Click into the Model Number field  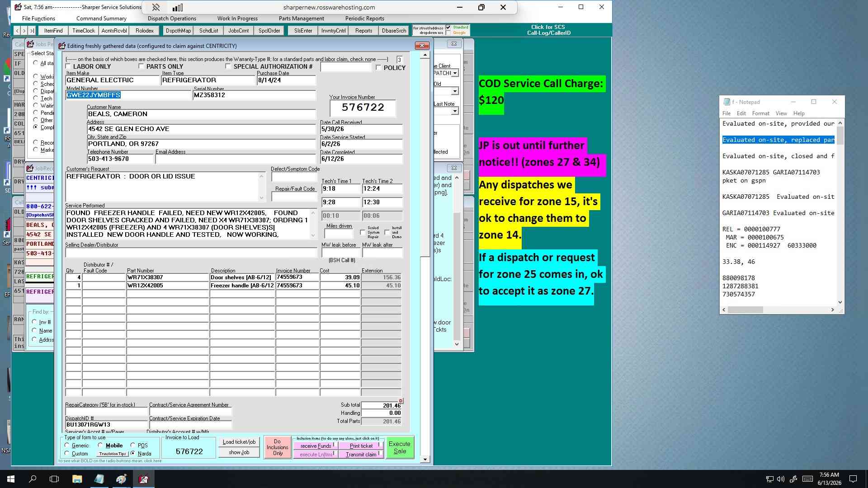(128, 95)
